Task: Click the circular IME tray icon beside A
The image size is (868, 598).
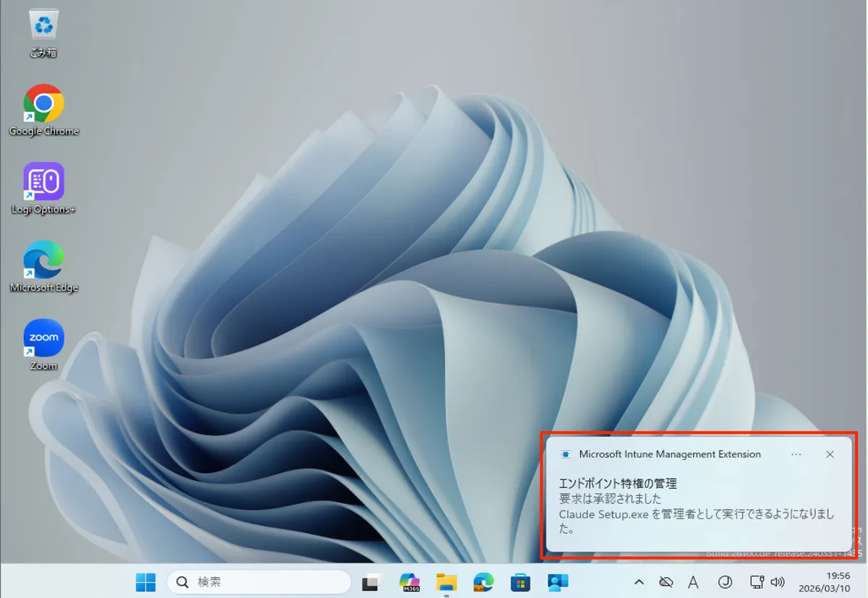Action: 725,582
